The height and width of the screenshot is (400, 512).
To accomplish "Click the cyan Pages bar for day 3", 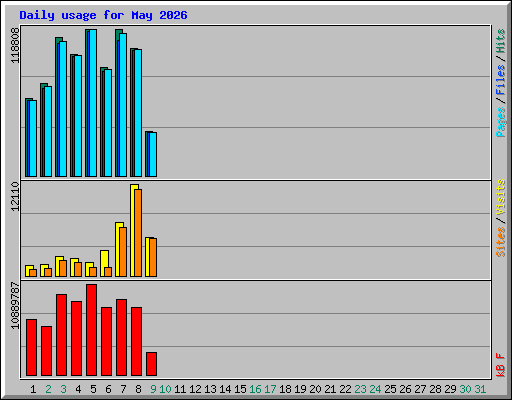I will click(63, 109).
